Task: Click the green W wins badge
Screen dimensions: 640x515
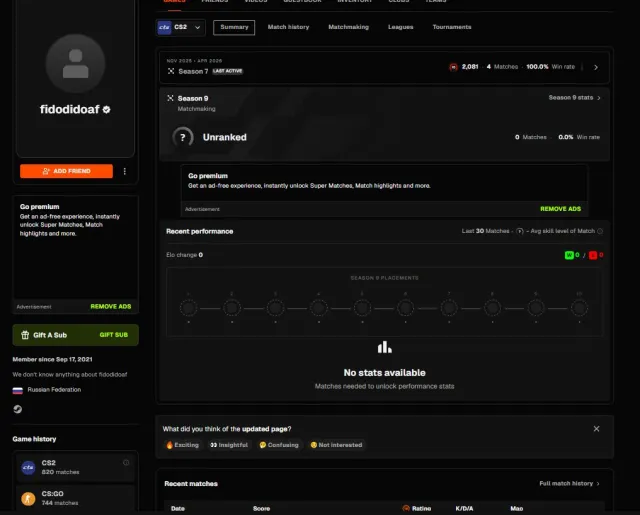Action: click(x=569, y=255)
